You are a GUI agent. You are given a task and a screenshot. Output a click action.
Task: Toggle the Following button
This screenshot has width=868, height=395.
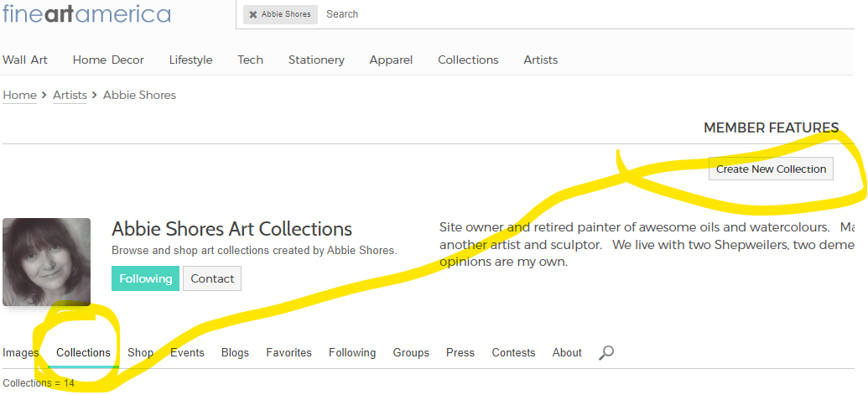[x=146, y=278]
